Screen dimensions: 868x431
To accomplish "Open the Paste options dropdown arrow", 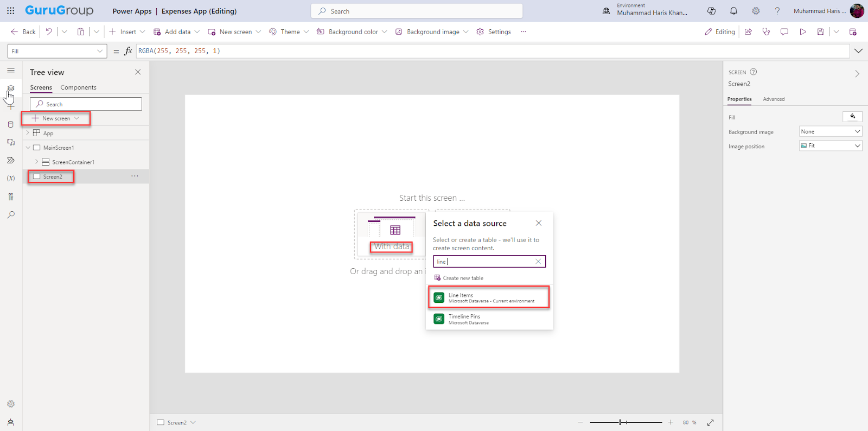I will tap(96, 31).
